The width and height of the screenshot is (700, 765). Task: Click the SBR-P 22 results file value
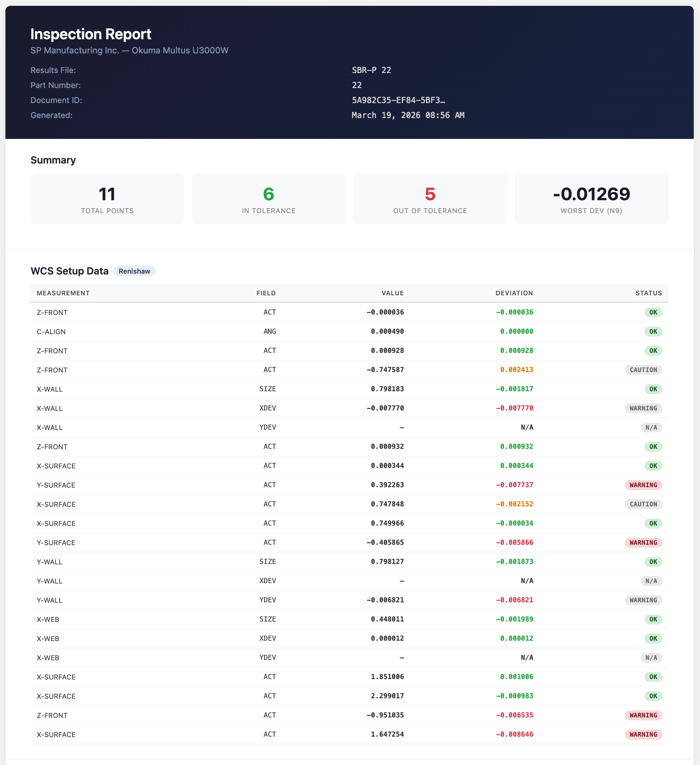[x=371, y=70]
